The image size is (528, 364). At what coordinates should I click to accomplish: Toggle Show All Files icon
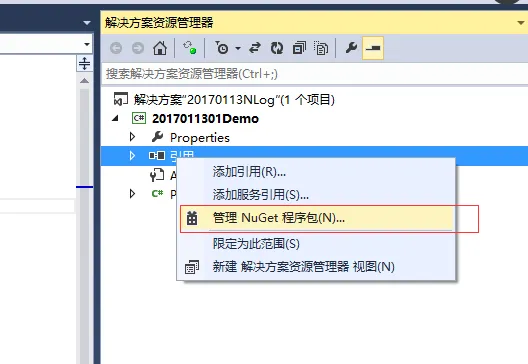[321, 48]
